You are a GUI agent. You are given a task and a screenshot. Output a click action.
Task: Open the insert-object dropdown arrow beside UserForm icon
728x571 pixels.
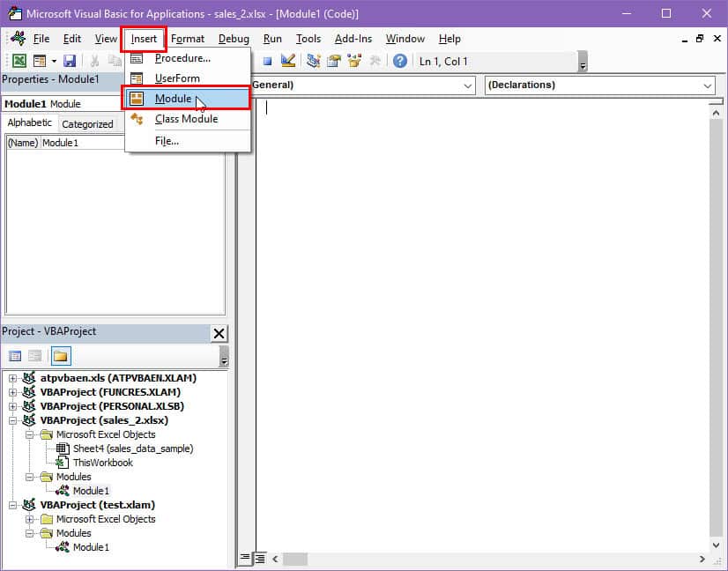click(x=54, y=61)
